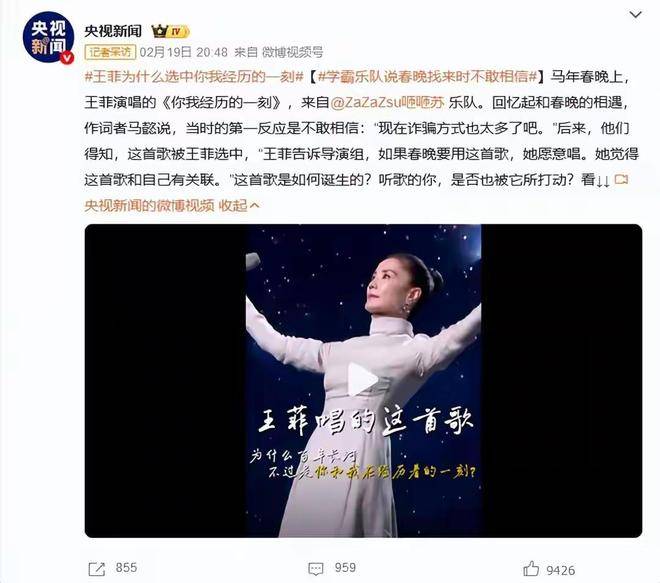
Task: Click the video camera icon after 看↓↓
Action: point(621,180)
